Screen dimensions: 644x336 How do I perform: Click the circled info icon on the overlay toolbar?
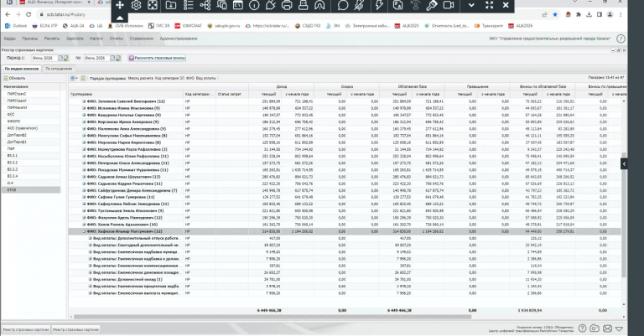click(x=254, y=5)
